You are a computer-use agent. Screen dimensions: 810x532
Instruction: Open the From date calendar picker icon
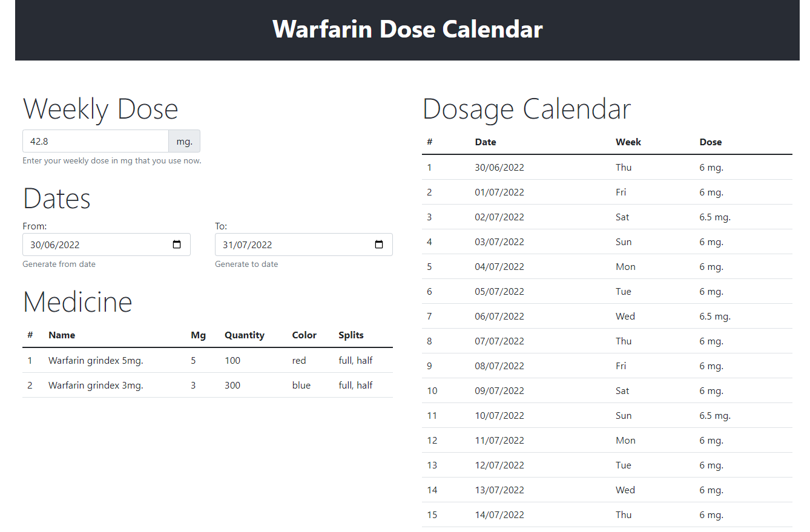pyautogui.click(x=177, y=245)
